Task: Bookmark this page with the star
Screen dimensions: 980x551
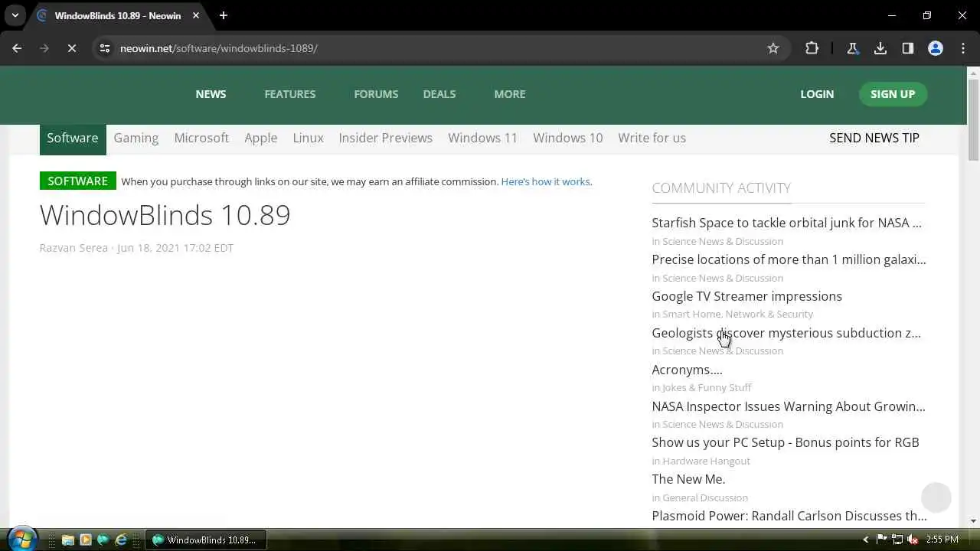Action: click(773, 48)
